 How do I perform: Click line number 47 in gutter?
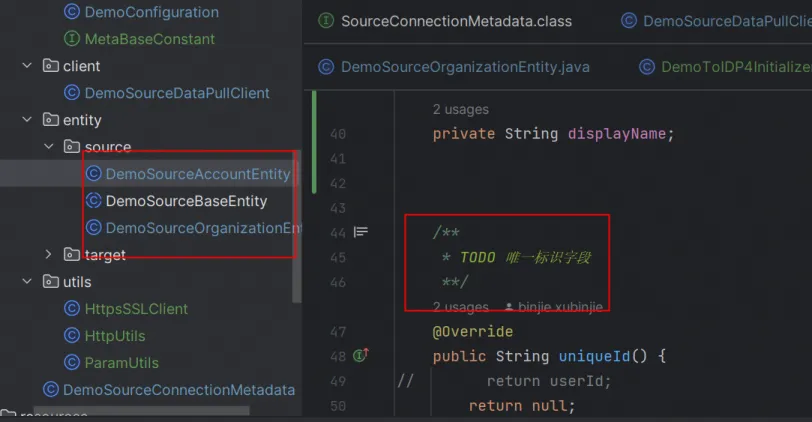coord(338,331)
